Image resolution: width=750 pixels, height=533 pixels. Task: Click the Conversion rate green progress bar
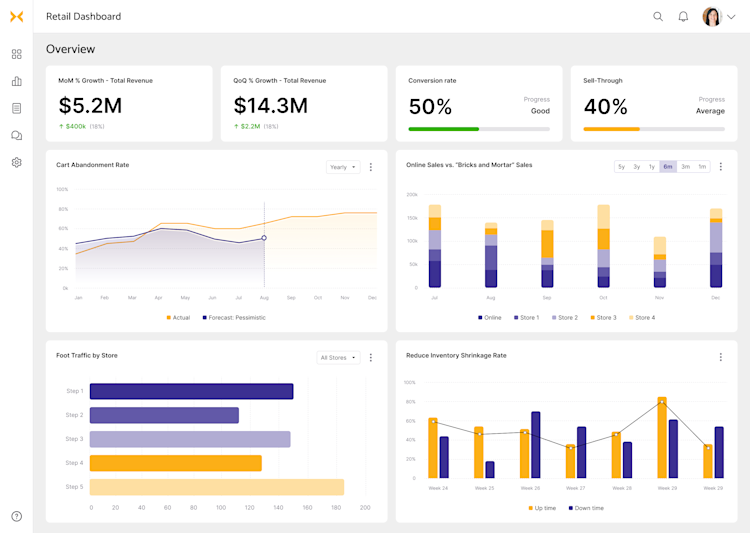[x=443, y=129]
